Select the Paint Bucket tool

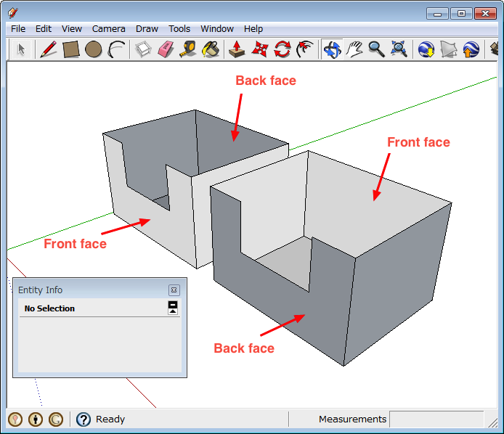(x=211, y=49)
